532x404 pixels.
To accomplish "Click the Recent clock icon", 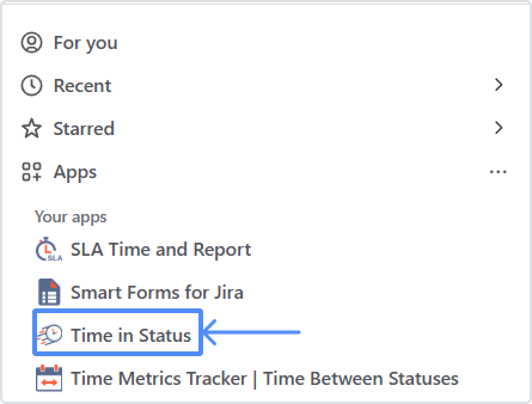I will [32, 85].
